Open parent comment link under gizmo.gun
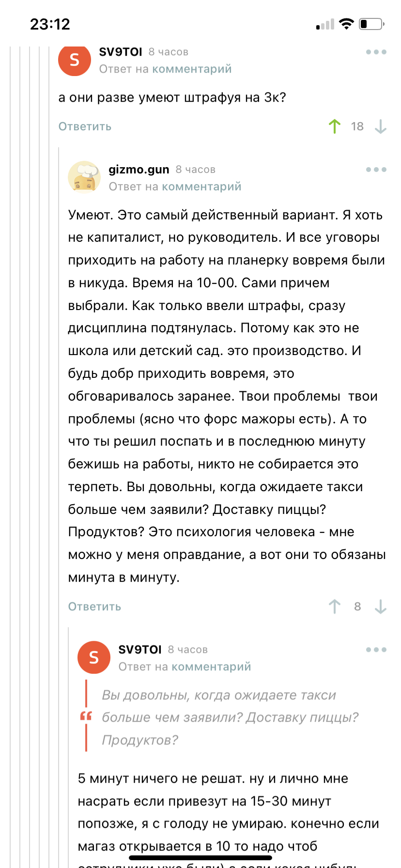Viewport: 401px width, 868px height. click(201, 186)
